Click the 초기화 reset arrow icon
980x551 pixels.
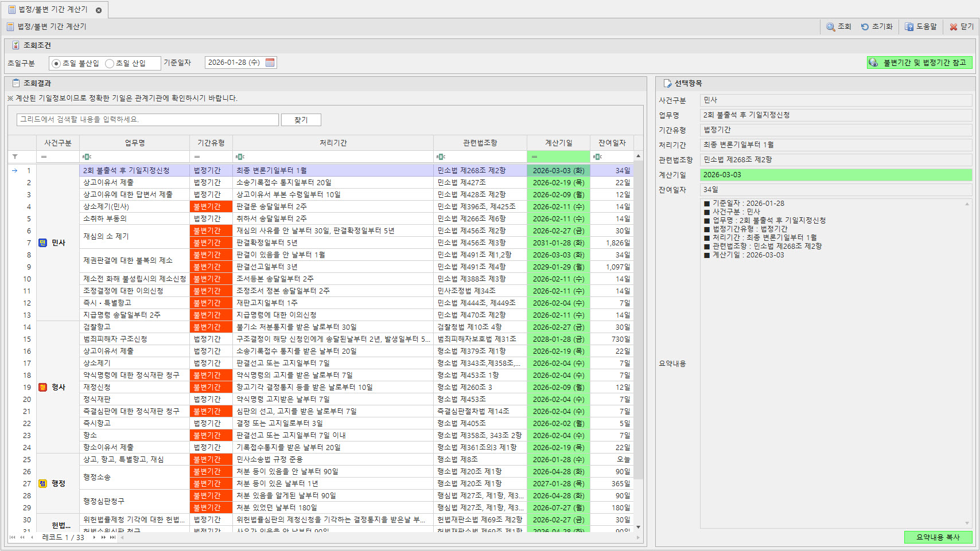865,27
